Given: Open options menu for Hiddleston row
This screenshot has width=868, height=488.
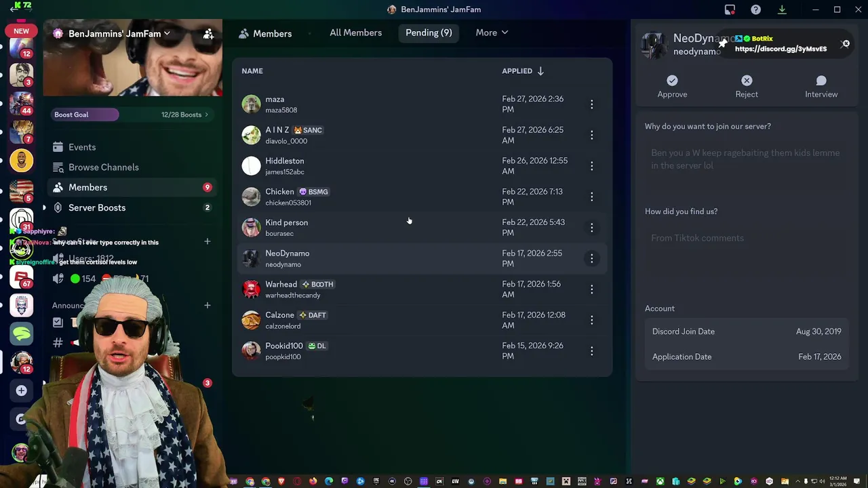Looking at the screenshot, I should (x=591, y=166).
